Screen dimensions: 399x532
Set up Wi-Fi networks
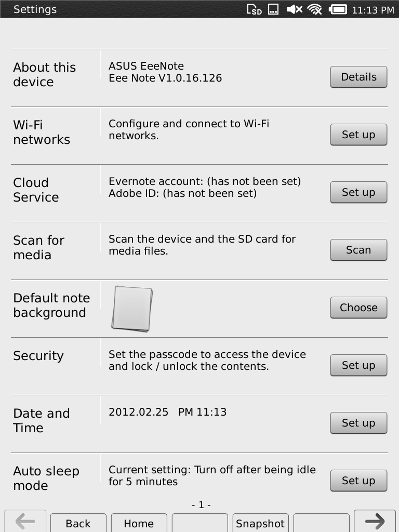click(358, 135)
